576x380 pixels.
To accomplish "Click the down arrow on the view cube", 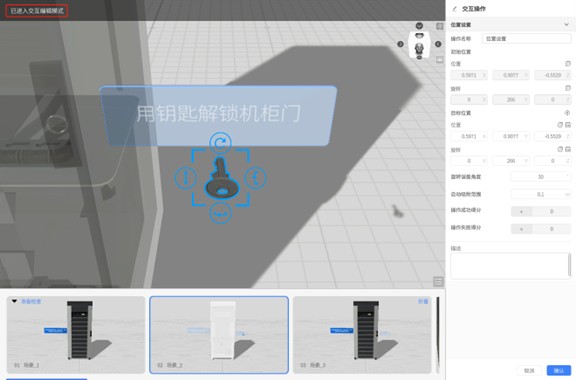I will [419, 25].
